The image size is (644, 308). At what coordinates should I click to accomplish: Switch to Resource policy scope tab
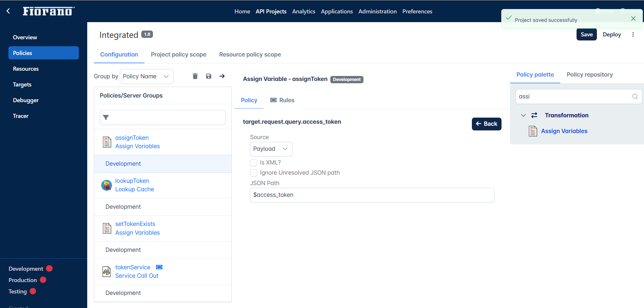click(x=250, y=54)
